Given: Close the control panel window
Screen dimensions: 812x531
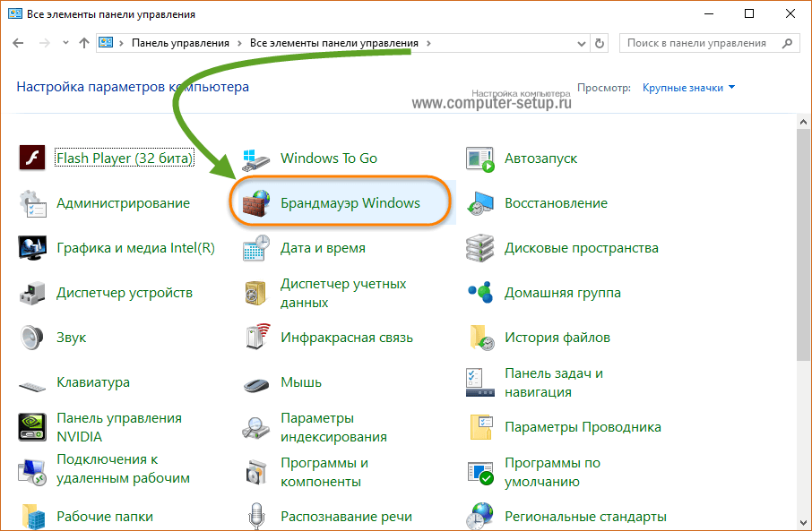Looking at the screenshot, I should pos(790,14).
